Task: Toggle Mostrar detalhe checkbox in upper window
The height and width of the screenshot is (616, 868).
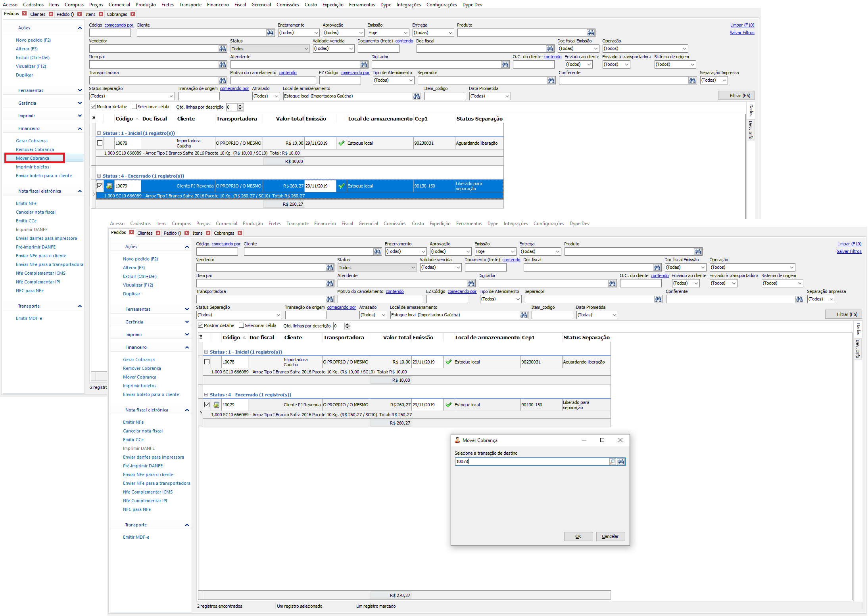Action: (x=94, y=107)
